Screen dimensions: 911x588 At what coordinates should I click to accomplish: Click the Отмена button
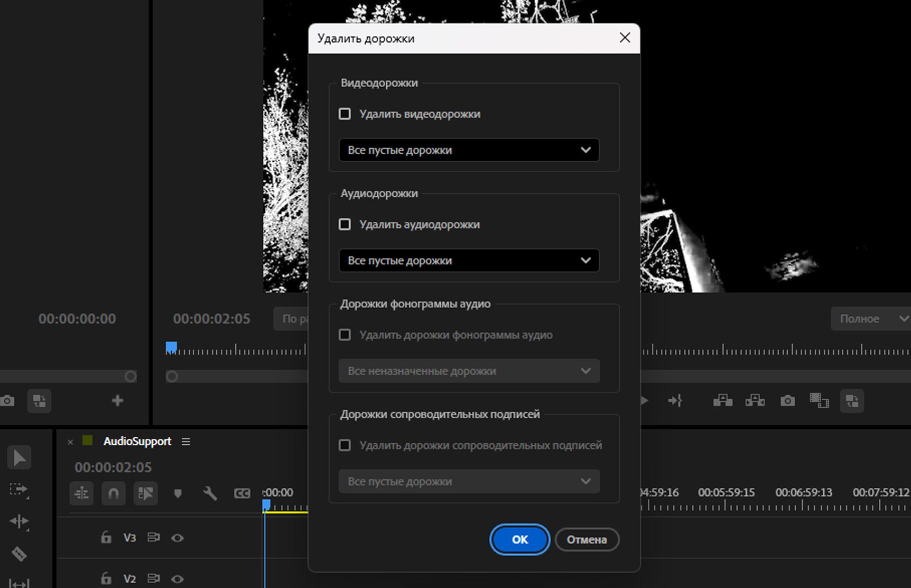click(x=587, y=540)
